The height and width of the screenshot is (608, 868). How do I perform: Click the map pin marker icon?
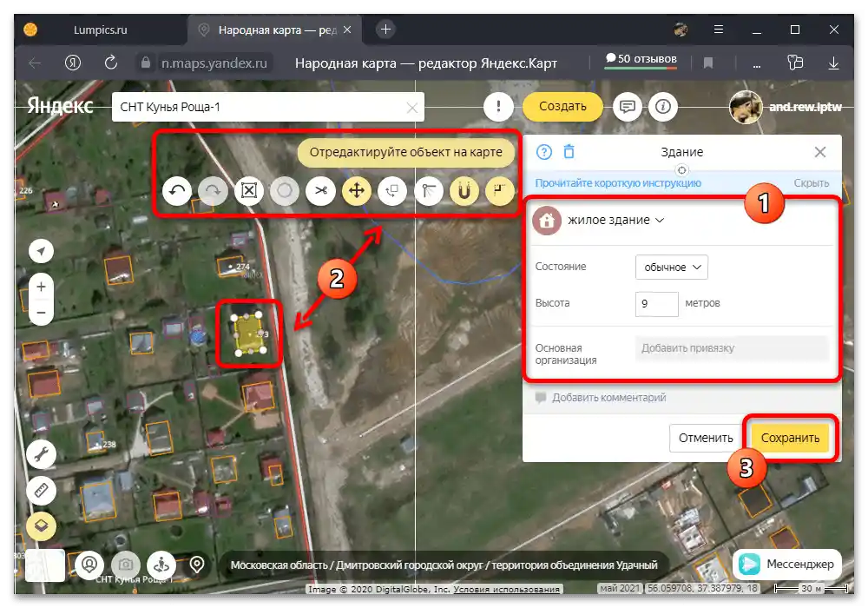coord(197,565)
